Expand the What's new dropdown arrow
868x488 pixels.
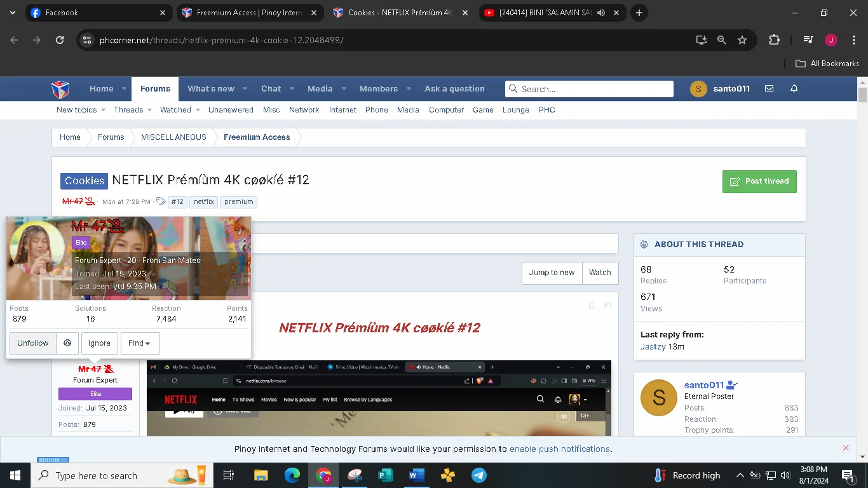pyautogui.click(x=245, y=89)
